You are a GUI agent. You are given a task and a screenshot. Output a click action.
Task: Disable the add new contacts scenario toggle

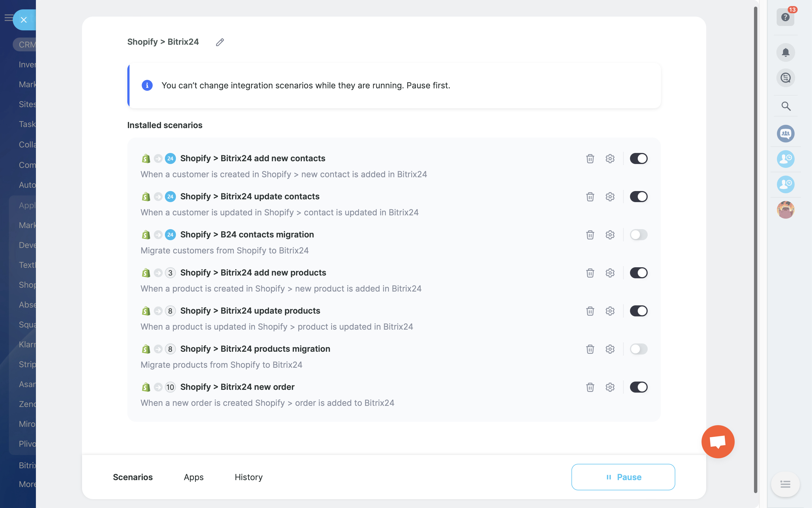[x=638, y=158]
